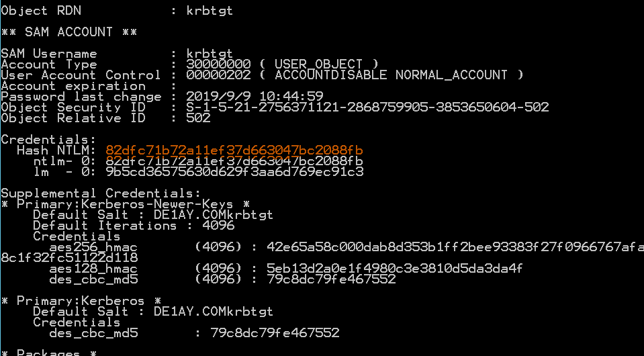Image resolution: width=644 pixels, height=356 pixels.
Task: Click the Object Security ID value
Action: point(367,107)
